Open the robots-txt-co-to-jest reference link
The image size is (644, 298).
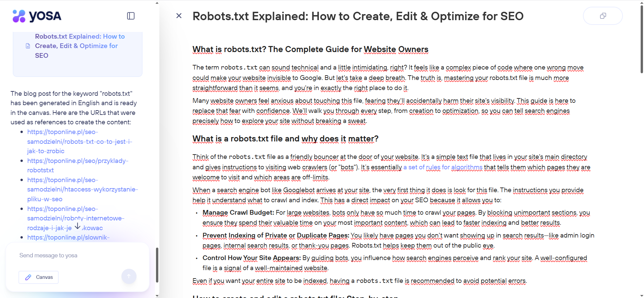coord(79,141)
